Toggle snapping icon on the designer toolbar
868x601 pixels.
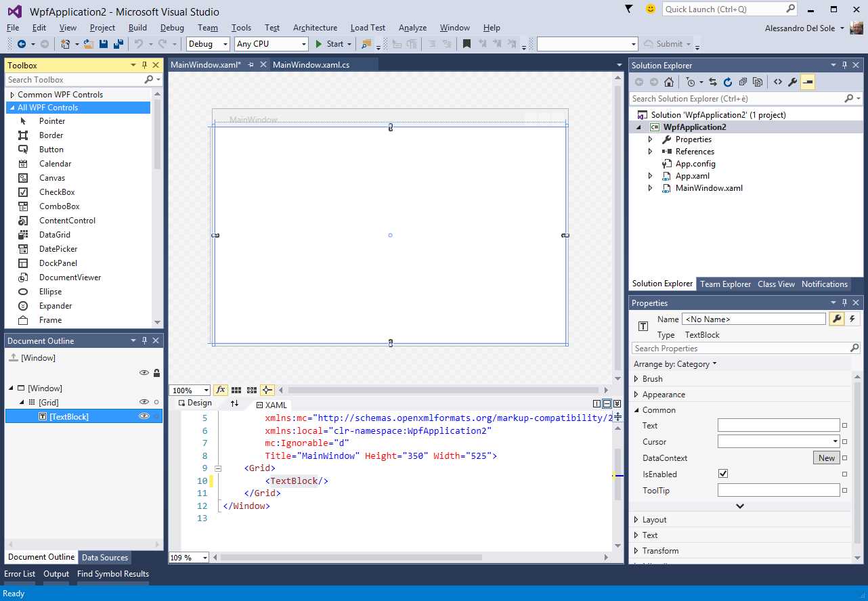tap(267, 390)
